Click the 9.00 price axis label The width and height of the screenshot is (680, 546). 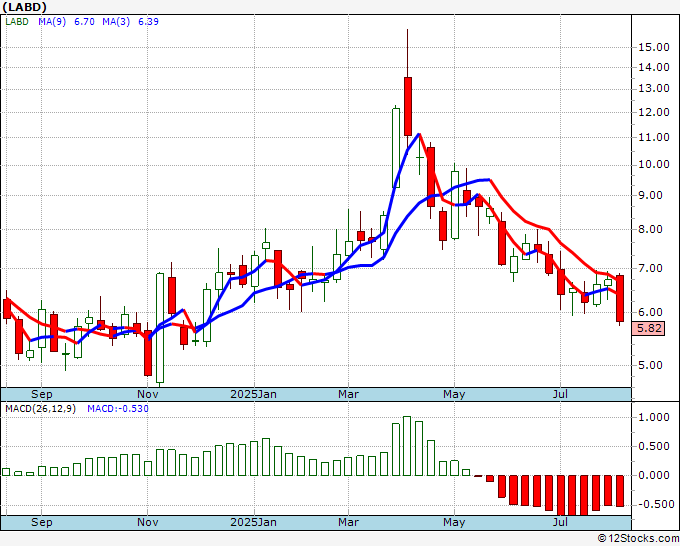tap(650, 195)
